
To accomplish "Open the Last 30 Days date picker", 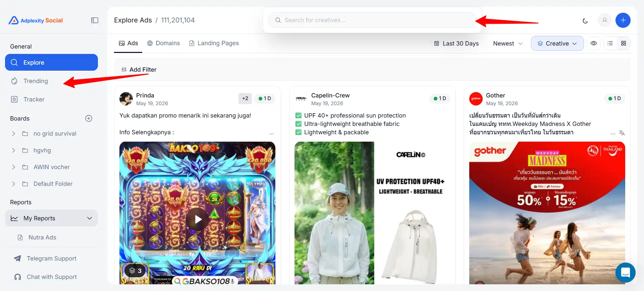I will (x=456, y=44).
